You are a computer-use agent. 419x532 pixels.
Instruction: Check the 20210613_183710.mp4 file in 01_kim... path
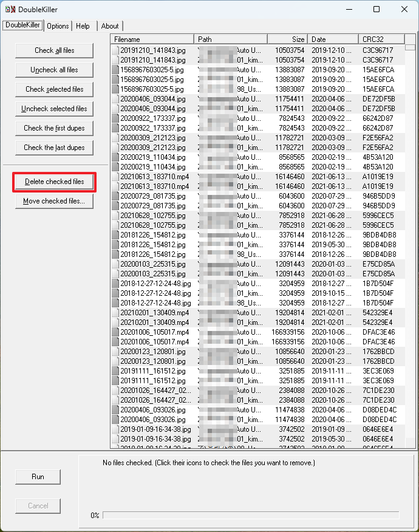click(115, 186)
